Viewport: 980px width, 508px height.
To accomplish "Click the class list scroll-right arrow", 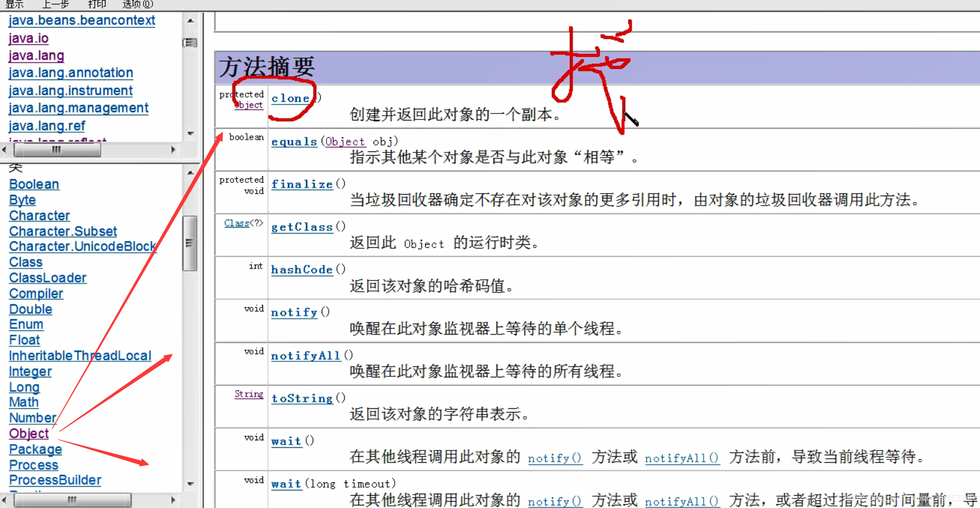I will click(173, 500).
